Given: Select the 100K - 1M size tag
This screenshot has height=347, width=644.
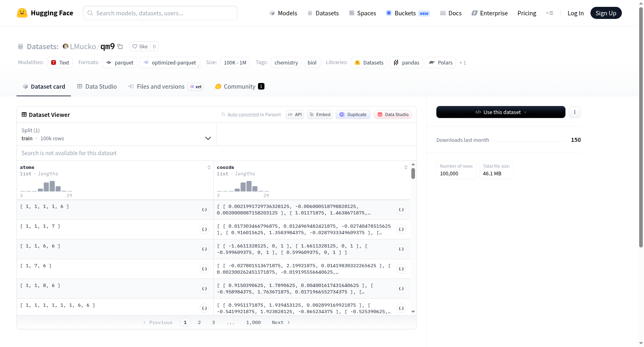Looking at the screenshot, I should (235, 62).
